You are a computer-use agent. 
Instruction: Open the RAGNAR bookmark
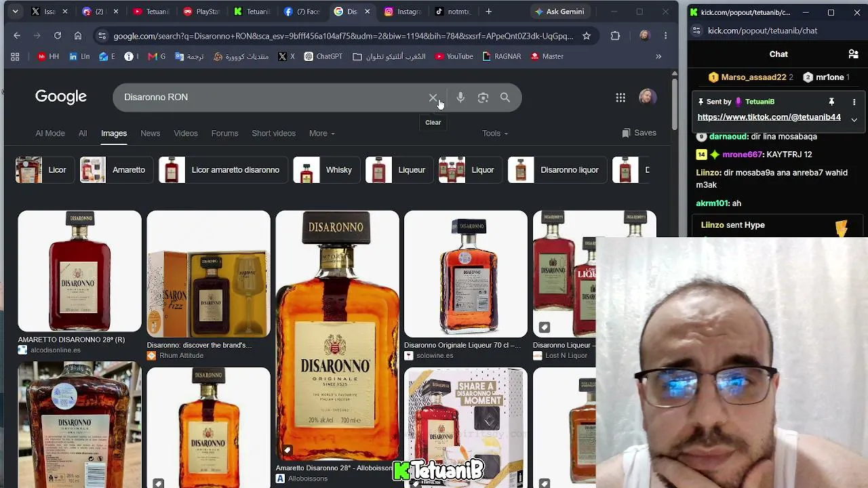502,57
